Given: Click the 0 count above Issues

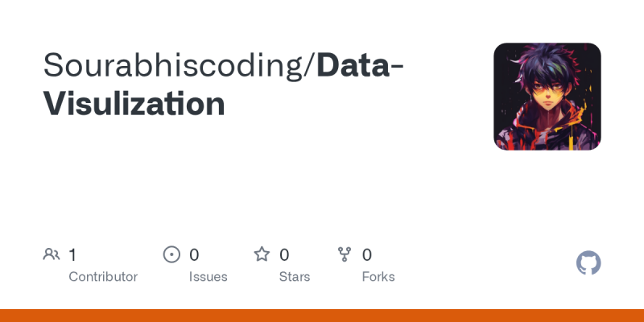Looking at the screenshot, I should coord(194,255).
